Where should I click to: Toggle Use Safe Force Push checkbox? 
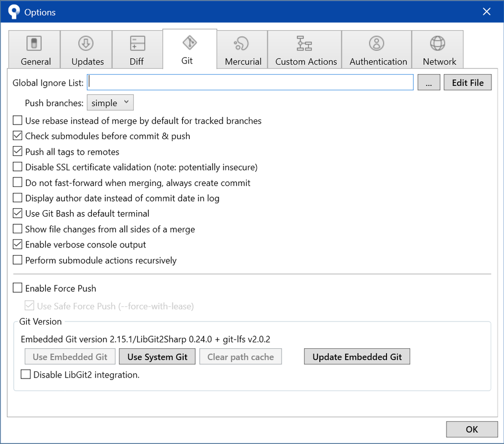tap(29, 305)
